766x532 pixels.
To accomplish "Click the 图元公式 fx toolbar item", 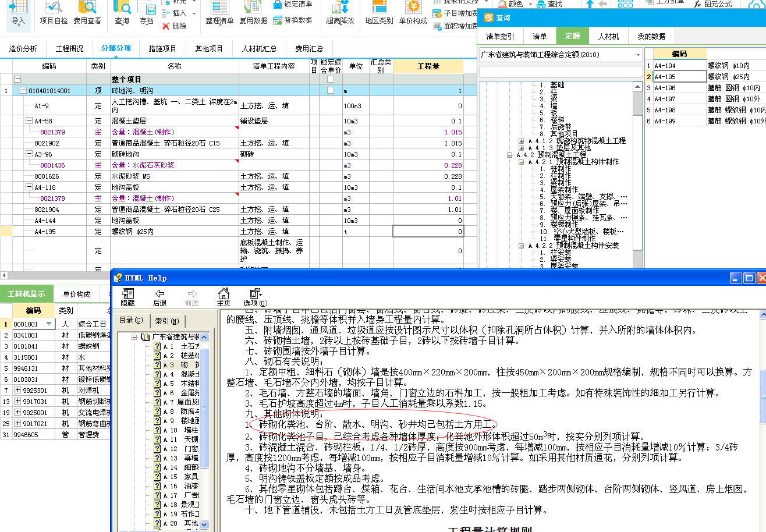I will coord(712,4).
